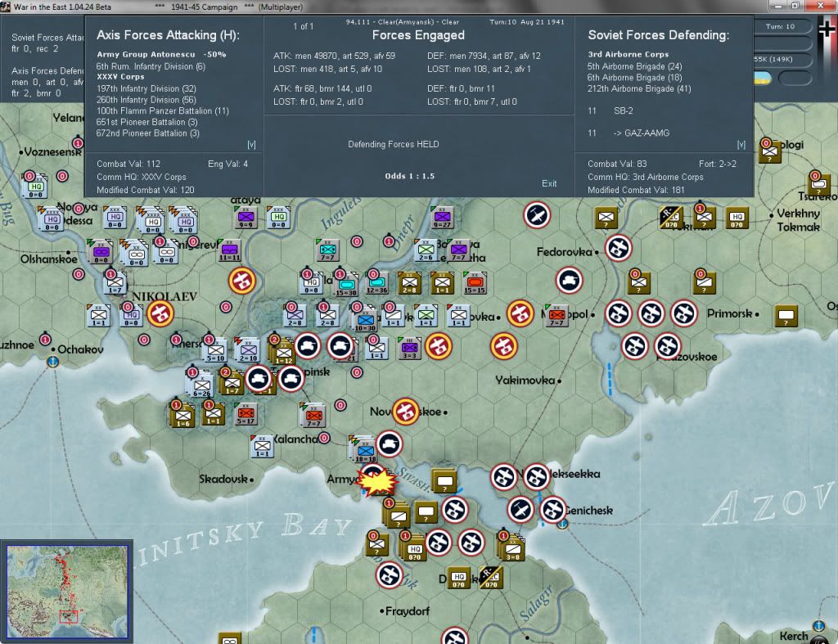Expand the Axis attacking units list arrow
The image size is (838, 644).
[x=251, y=144]
